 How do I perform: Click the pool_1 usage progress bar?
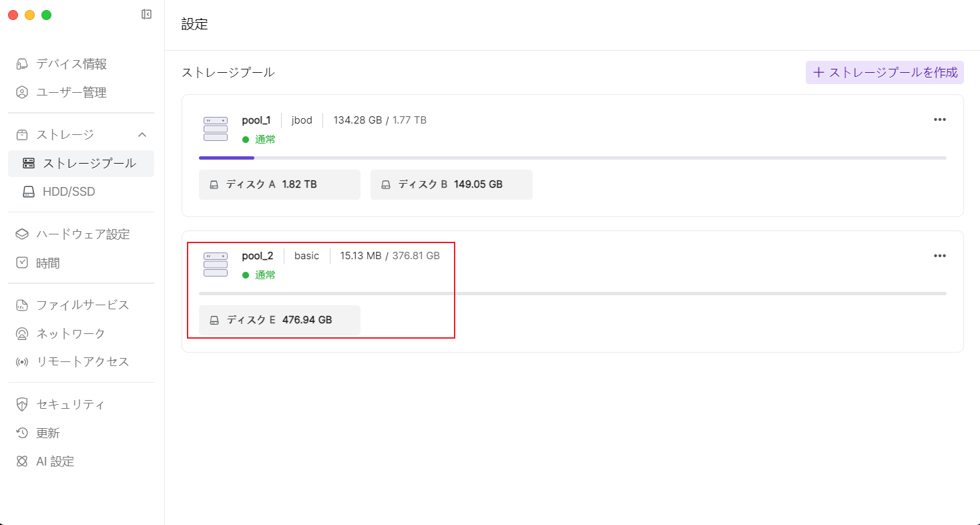(572, 158)
